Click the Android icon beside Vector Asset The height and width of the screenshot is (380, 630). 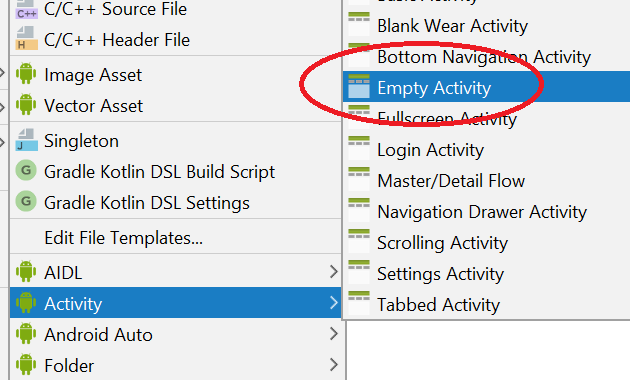click(x=26, y=105)
